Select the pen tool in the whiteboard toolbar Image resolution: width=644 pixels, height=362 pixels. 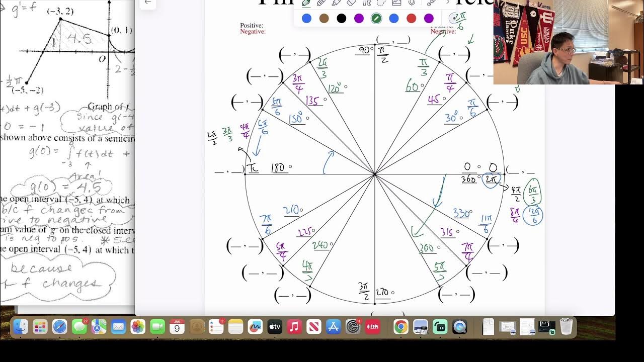click(x=306, y=3)
